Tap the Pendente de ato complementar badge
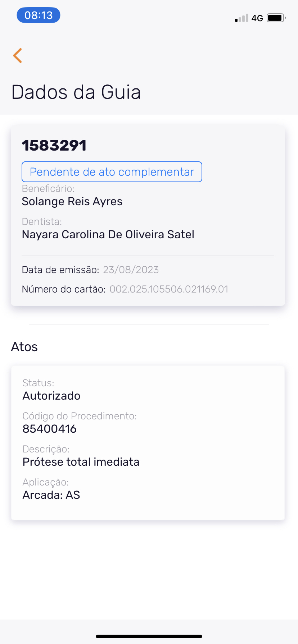Viewport: 298px width, 644px height. (112, 172)
